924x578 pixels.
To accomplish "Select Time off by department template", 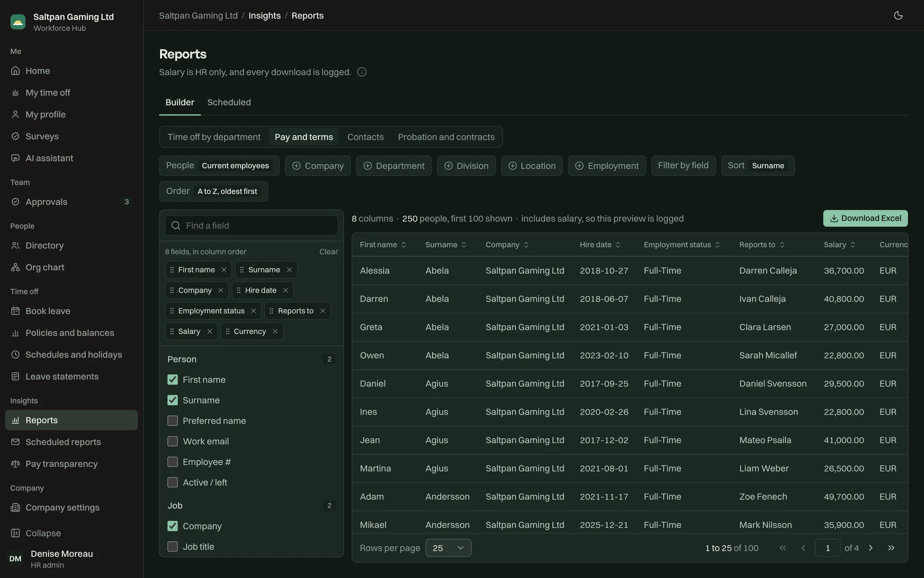I will click(x=214, y=137).
